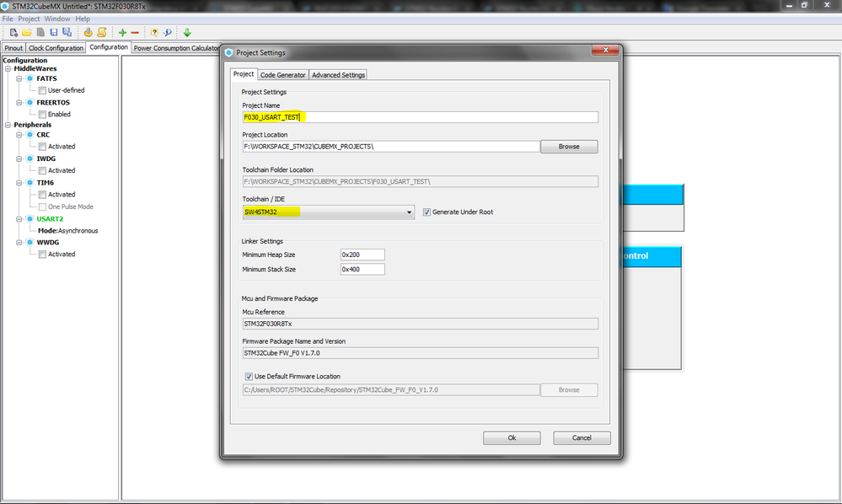Click the Ok button
The width and height of the screenshot is (842, 504).
point(512,438)
